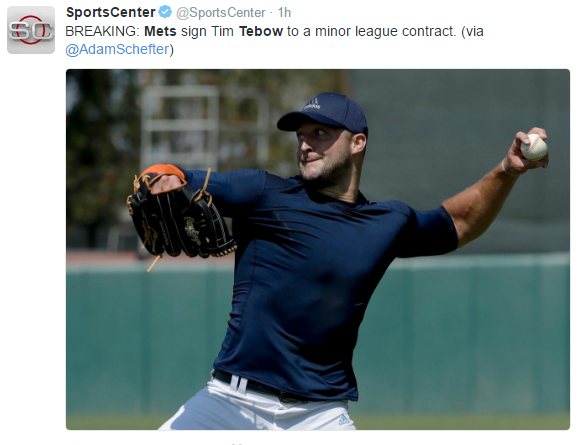Click the bold word Mets
This screenshot has height=445, width=581.
pos(160,31)
